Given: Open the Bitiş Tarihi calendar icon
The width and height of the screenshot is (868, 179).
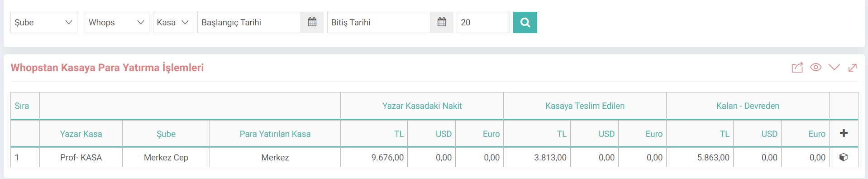Looking at the screenshot, I should [442, 22].
